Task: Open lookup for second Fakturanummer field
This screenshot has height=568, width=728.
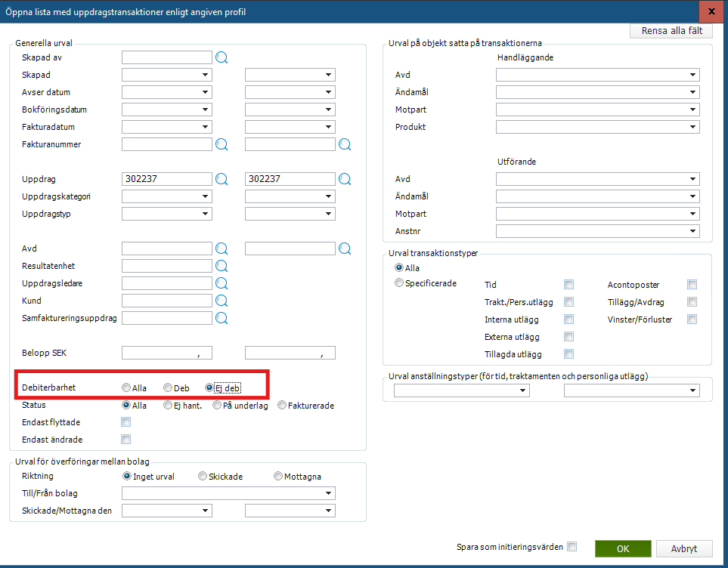Action: pyautogui.click(x=345, y=144)
